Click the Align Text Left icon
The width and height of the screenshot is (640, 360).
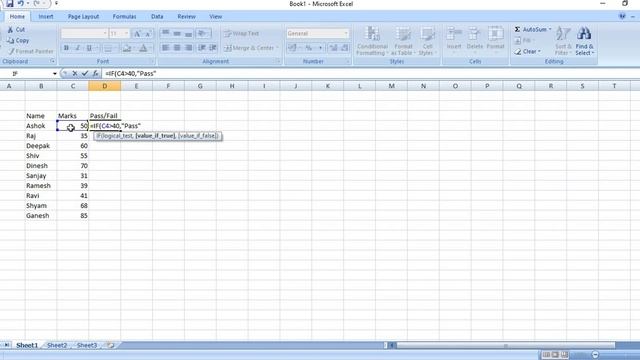pyautogui.click(x=165, y=48)
